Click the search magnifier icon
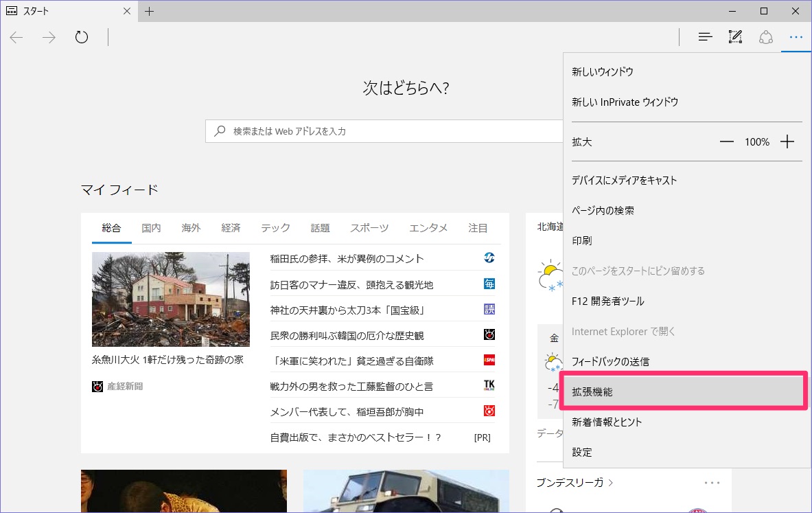 (220, 130)
